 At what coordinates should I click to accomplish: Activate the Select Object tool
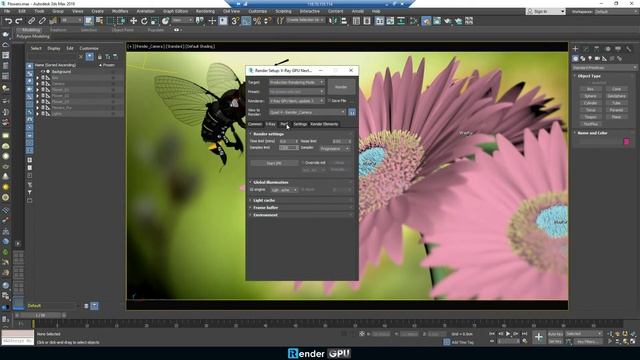[x=89, y=21]
